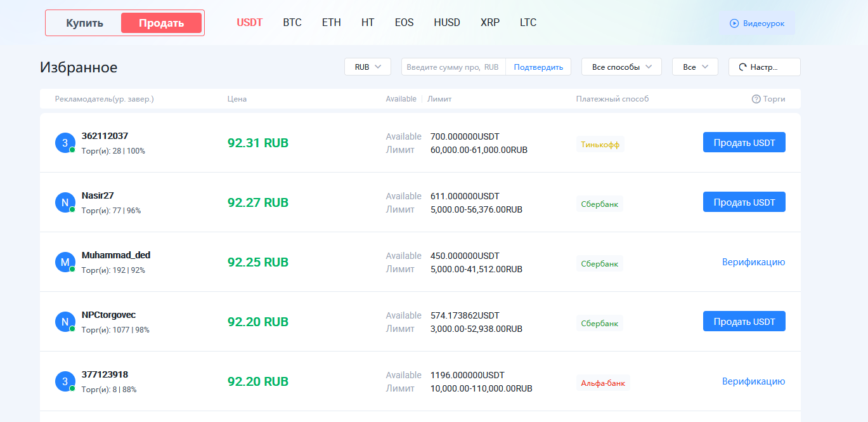The width and height of the screenshot is (868, 422).
Task: Select the LTC coin tab
Action: pos(528,22)
